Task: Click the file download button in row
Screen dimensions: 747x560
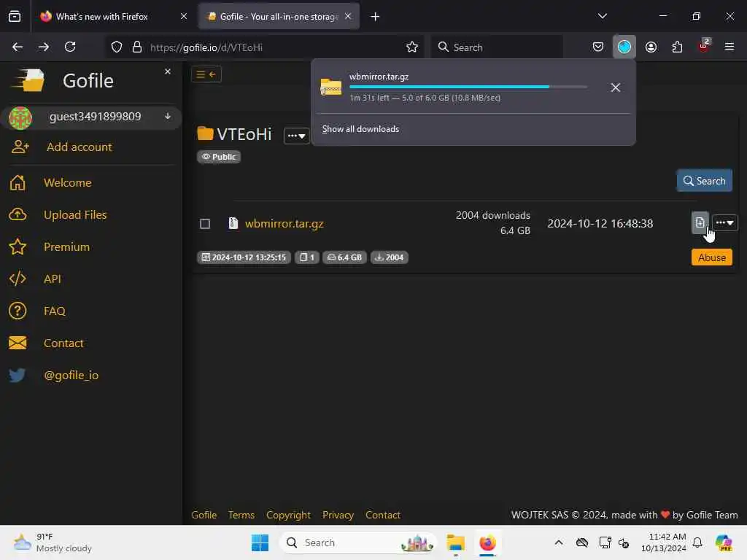Action: click(700, 222)
